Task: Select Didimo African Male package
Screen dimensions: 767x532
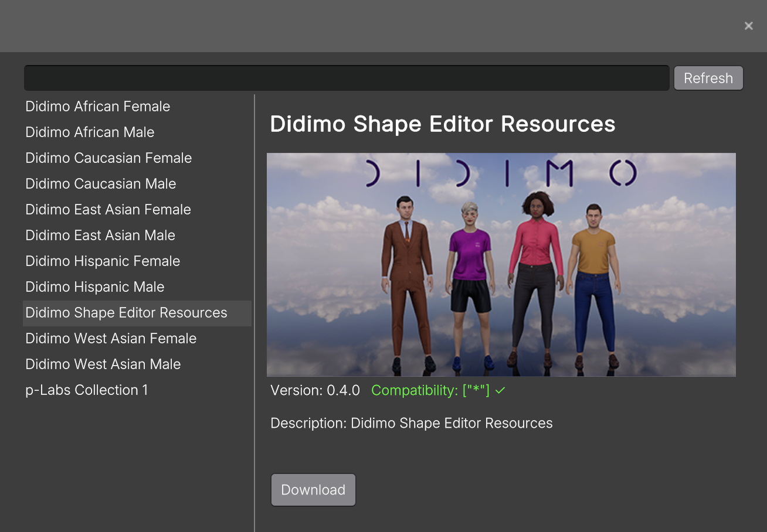Action: [90, 132]
